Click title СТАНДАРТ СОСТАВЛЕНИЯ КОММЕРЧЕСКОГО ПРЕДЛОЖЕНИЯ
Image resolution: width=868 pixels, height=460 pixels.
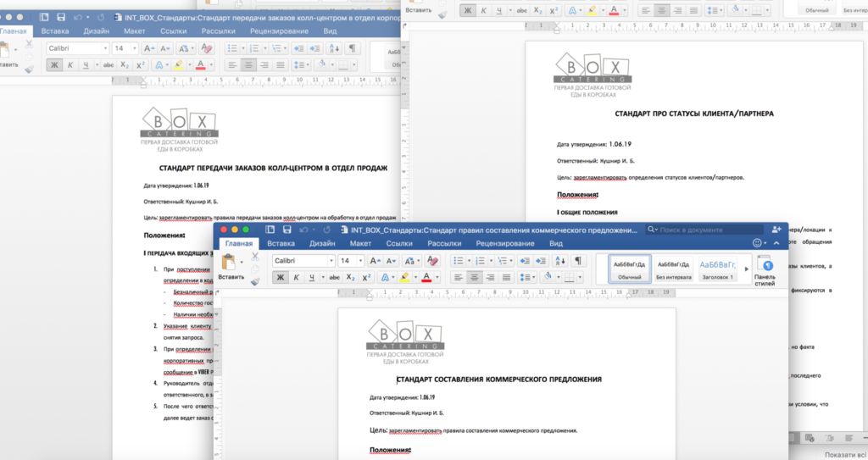(x=499, y=380)
